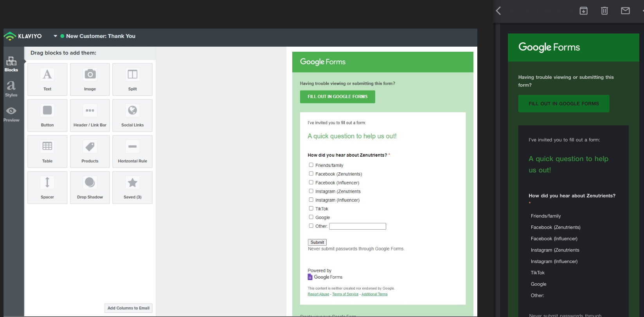Select the Image block

click(90, 79)
